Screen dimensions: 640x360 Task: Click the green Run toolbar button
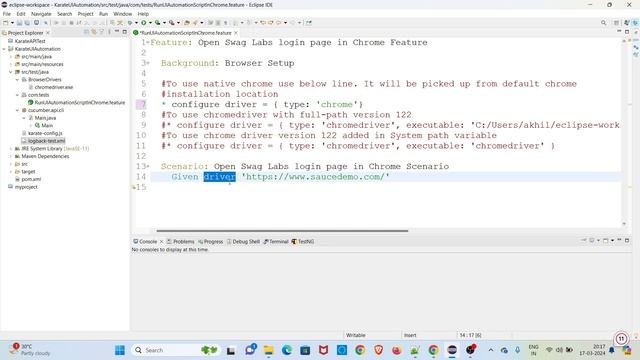click(144, 23)
